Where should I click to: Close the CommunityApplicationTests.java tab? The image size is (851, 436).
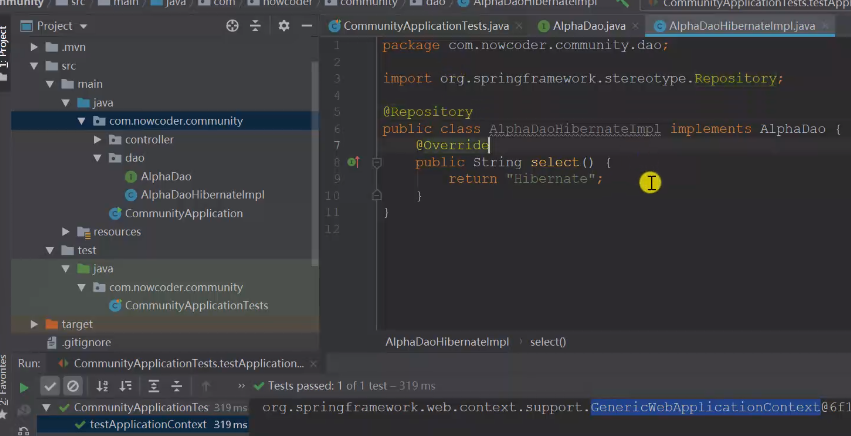[519, 26]
